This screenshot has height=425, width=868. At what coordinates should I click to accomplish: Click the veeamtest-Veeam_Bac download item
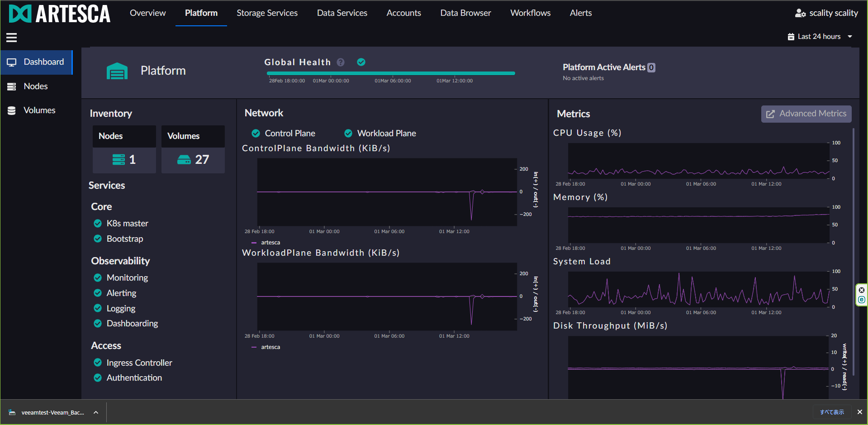[x=53, y=412]
